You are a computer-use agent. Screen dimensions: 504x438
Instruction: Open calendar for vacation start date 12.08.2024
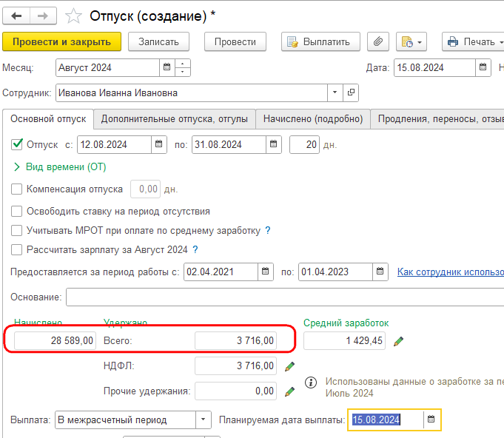click(159, 144)
